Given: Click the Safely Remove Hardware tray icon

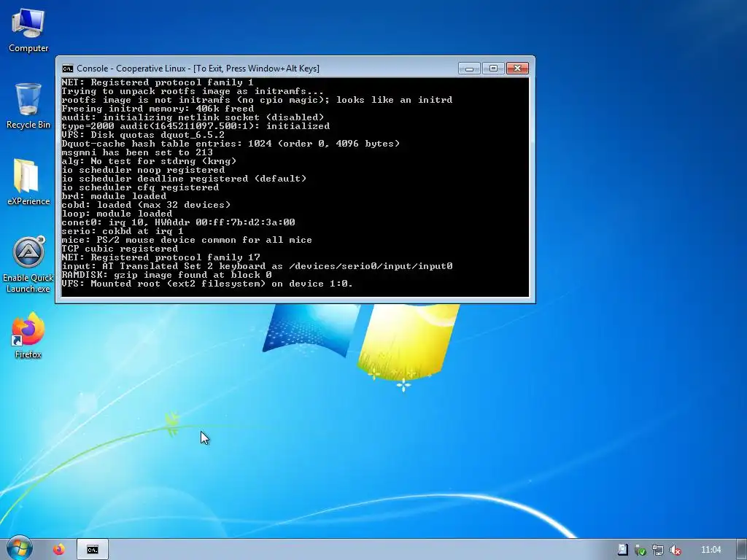Looking at the screenshot, I should (x=640, y=550).
